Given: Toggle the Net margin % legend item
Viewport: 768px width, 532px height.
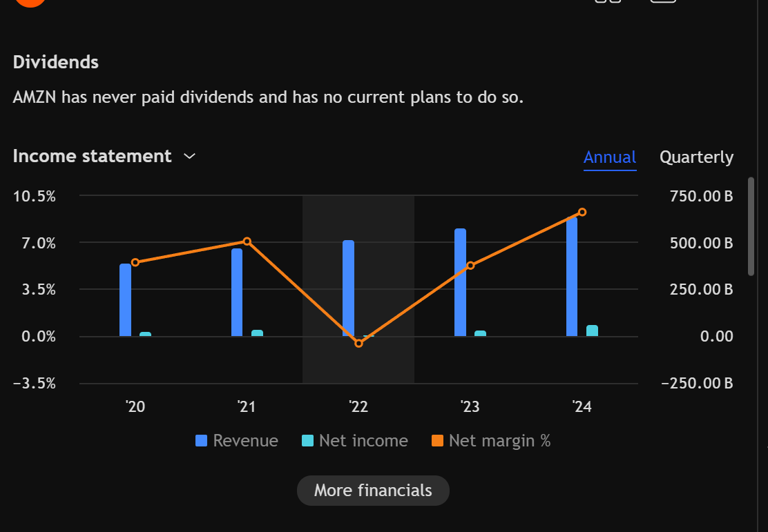Looking at the screenshot, I should coord(491,440).
